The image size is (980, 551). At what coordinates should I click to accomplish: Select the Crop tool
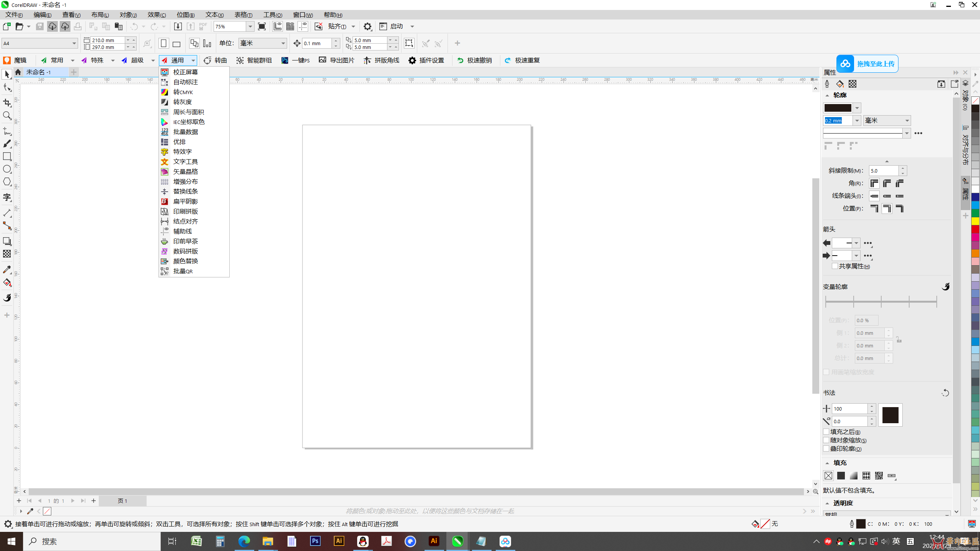(7, 103)
